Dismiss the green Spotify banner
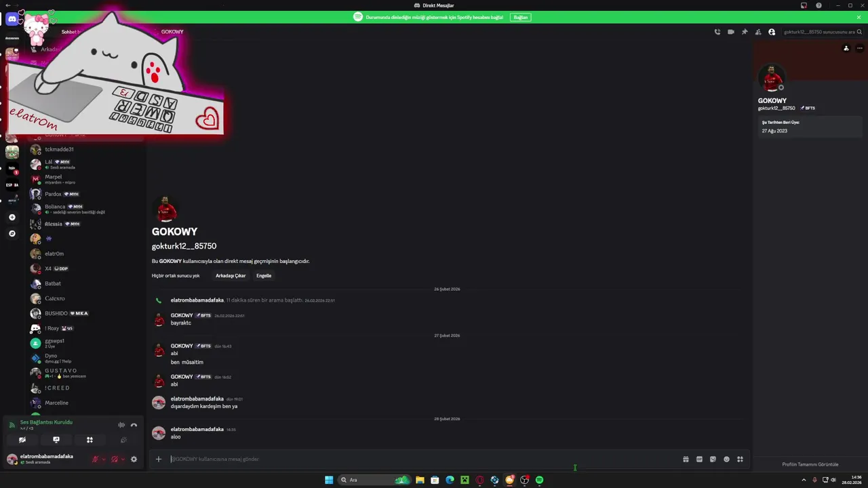This screenshot has height=488, width=868. pos(859,17)
